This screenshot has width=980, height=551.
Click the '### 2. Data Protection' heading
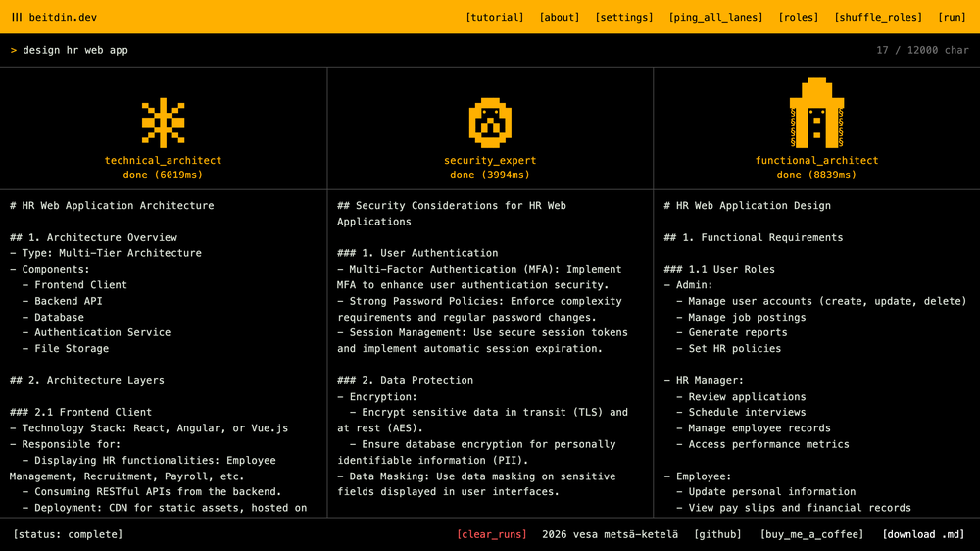coord(405,380)
